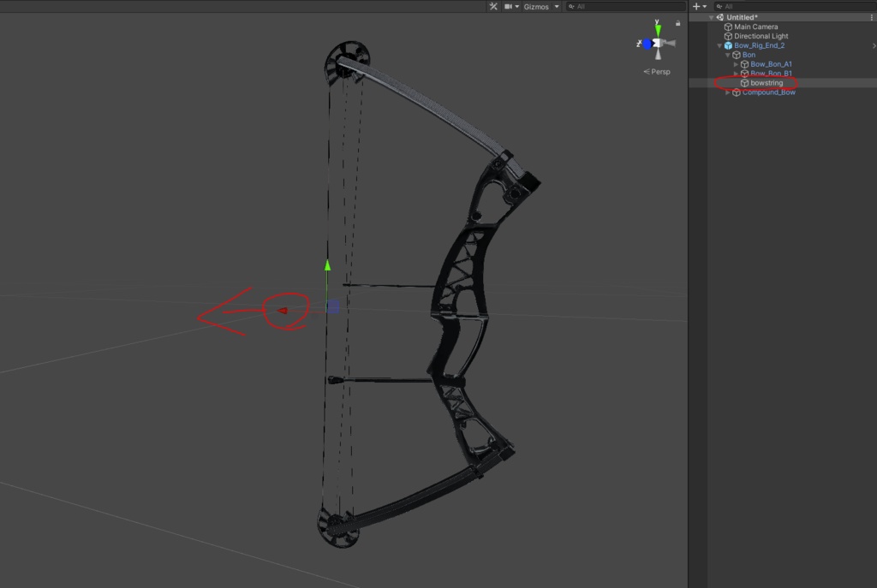
Task: Select the Bon object in hierarchy
Action: [x=749, y=55]
